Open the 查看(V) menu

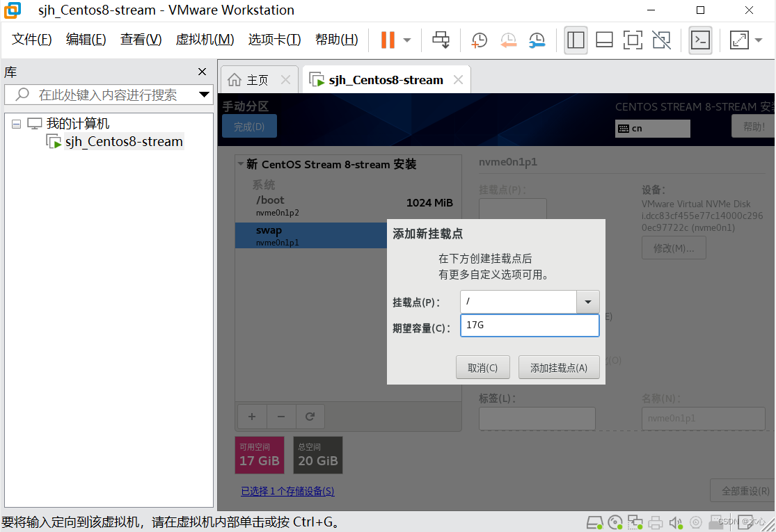141,39
